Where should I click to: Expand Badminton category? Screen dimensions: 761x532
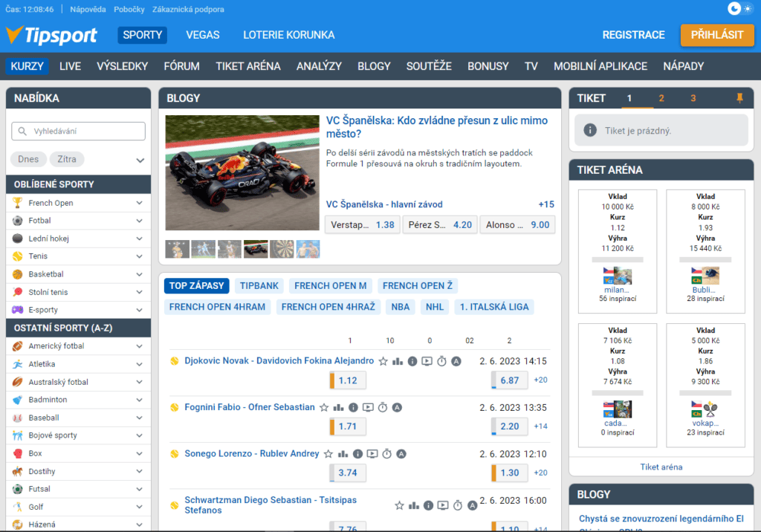139,400
